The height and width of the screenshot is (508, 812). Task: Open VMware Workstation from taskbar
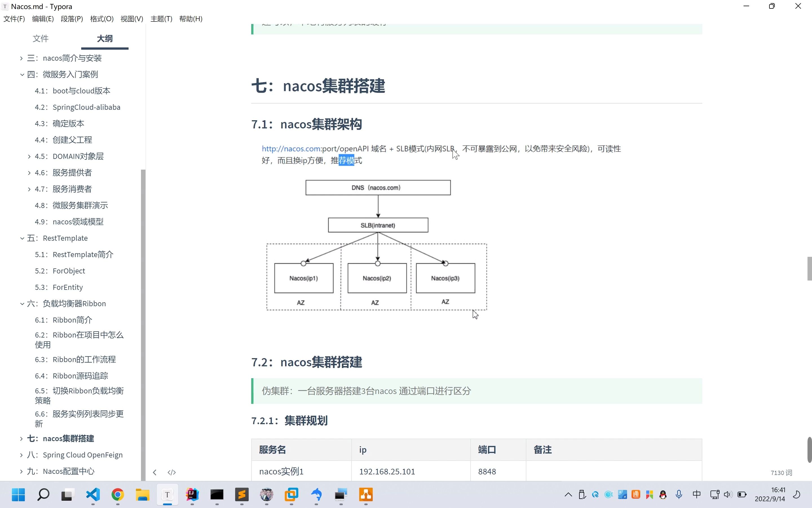[x=291, y=494]
